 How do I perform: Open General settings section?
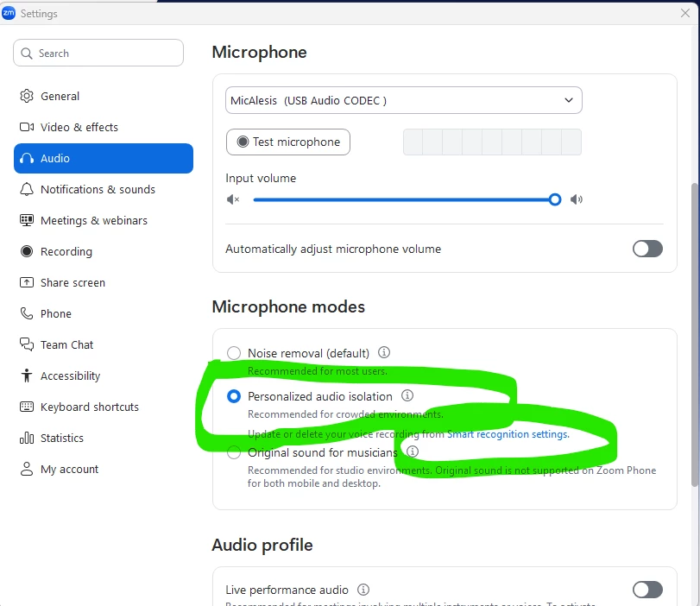[104, 96]
